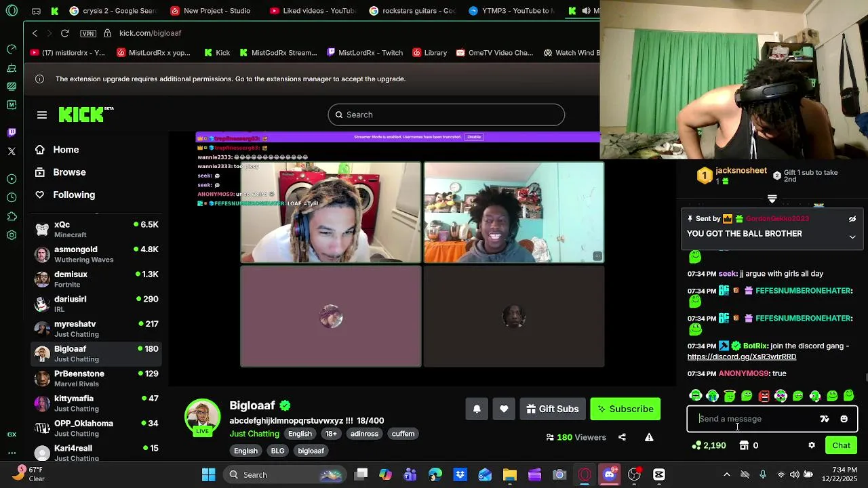Expand the gift leaderboard handle
This screenshot has height=488, width=868.
[772, 199]
